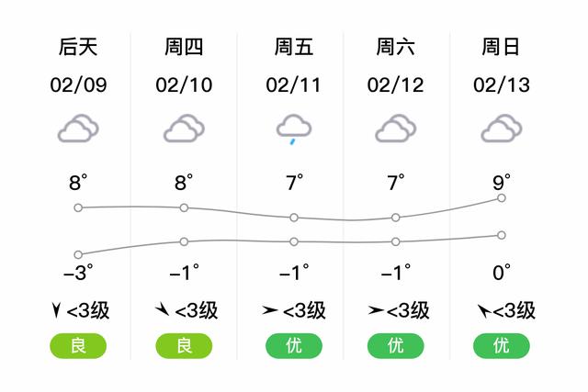The image size is (588, 392).
Task: Select the 周五 day column header
Action: coord(294,47)
